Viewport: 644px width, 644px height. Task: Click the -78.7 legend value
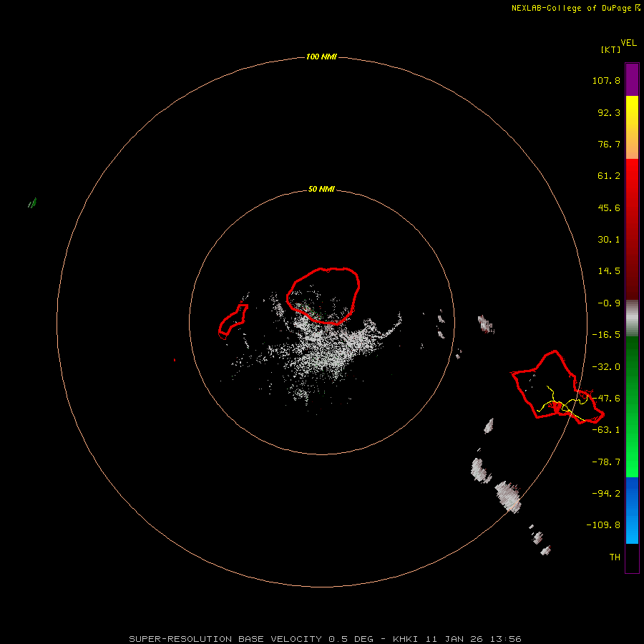pos(606,462)
